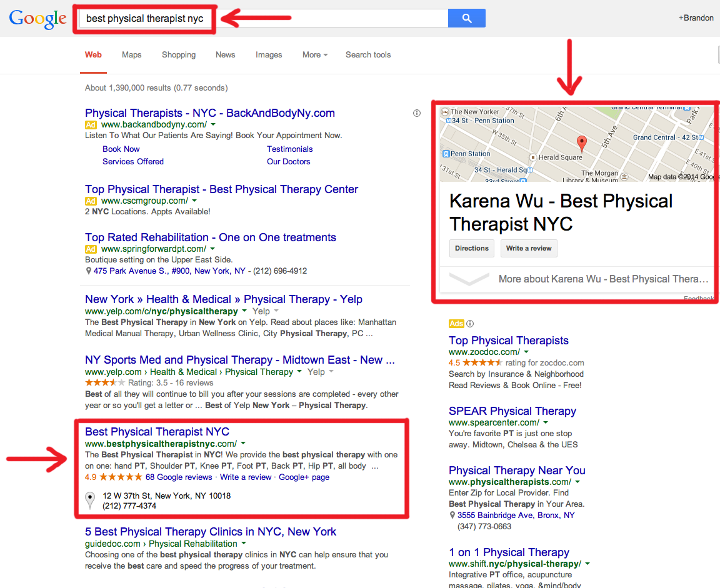Open New York Health & Medical Yelp result
720x588 pixels.
coord(224,299)
